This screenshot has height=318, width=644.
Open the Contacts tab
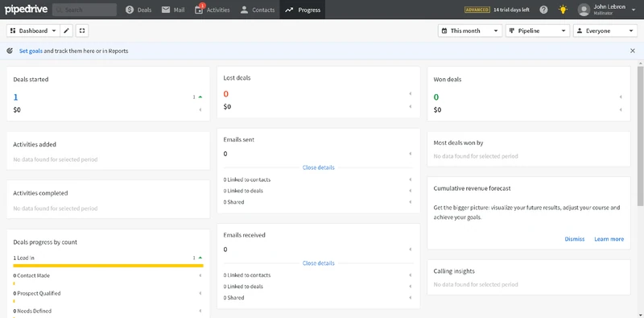pos(258,10)
